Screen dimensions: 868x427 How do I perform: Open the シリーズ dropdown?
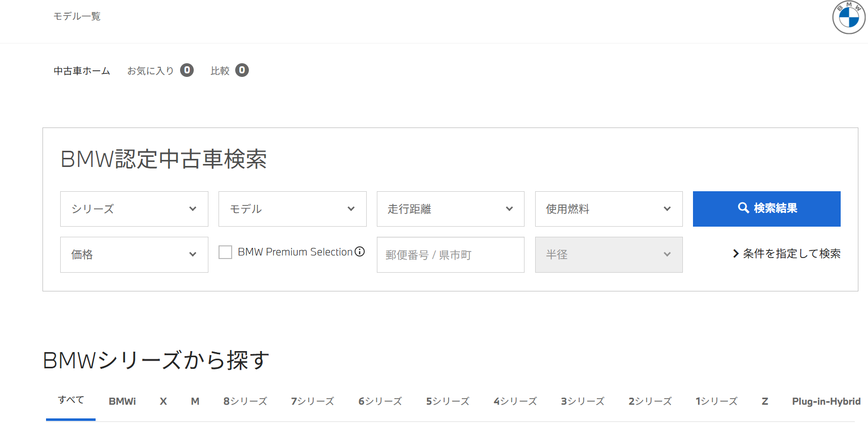coord(134,209)
